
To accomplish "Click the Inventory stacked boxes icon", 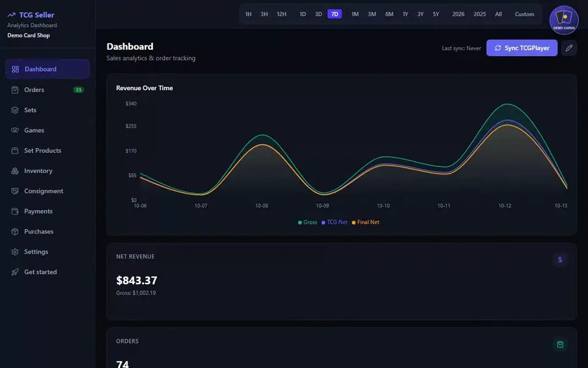I will [15, 171].
